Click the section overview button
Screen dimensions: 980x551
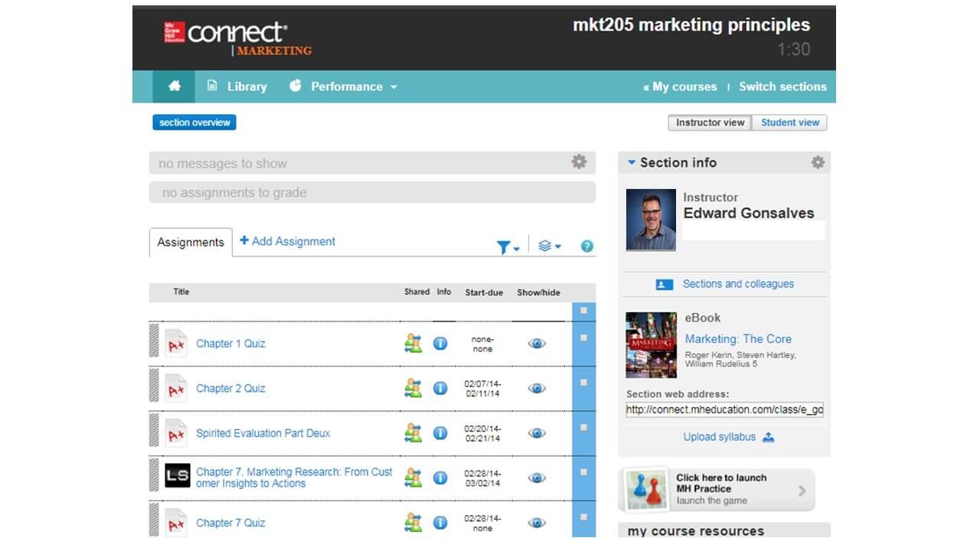click(x=194, y=122)
